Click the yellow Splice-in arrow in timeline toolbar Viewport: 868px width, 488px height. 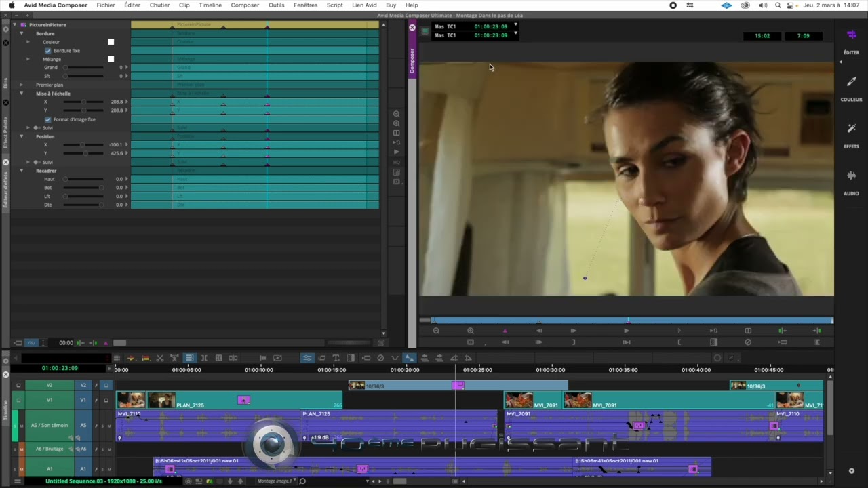[x=131, y=358]
